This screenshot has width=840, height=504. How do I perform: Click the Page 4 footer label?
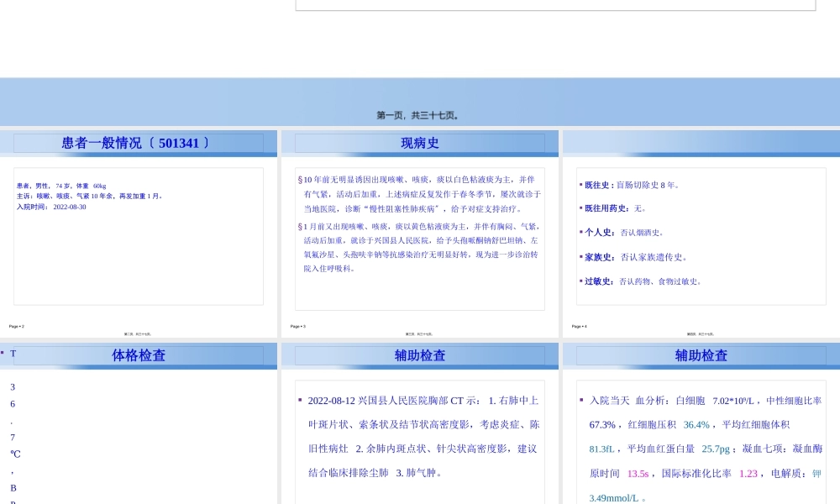pos(579,326)
